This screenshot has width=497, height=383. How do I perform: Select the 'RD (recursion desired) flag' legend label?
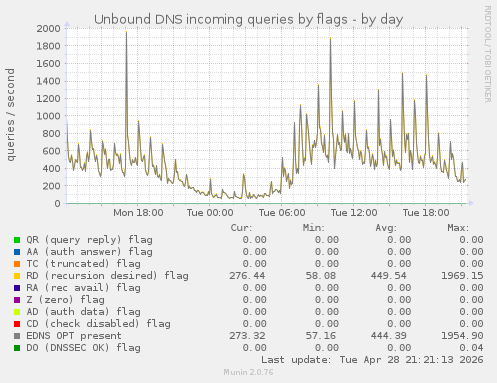pyautogui.click(x=107, y=276)
